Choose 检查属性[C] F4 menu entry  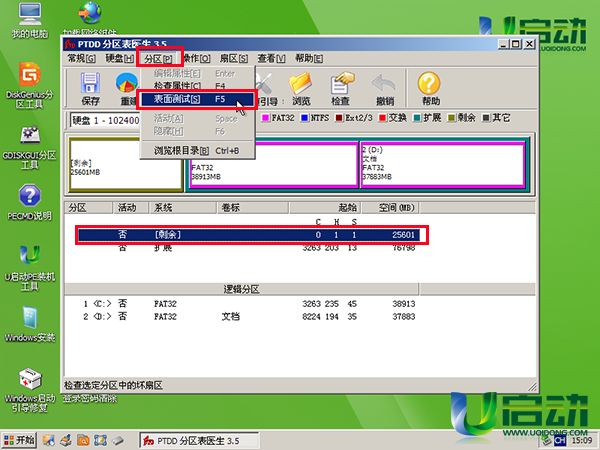pos(197,86)
